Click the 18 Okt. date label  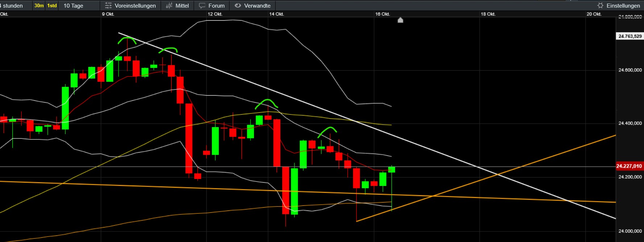point(488,14)
